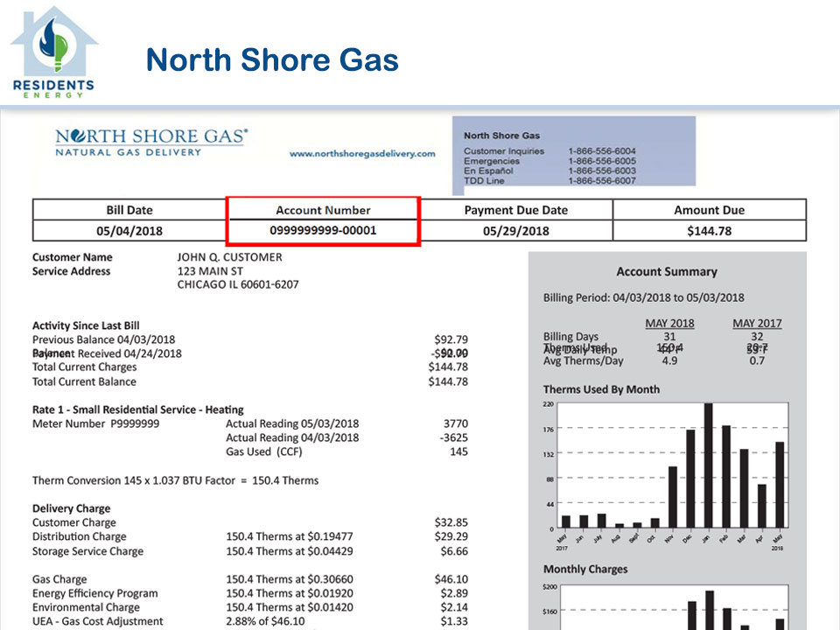Click the Monthly Charges chart title
This screenshot has height=630, width=840.
click(x=585, y=570)
